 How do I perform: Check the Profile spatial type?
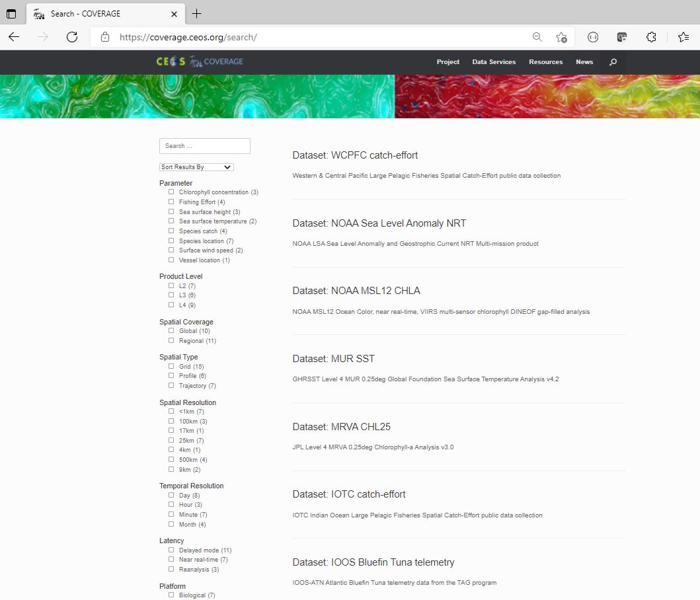point(171,376)
